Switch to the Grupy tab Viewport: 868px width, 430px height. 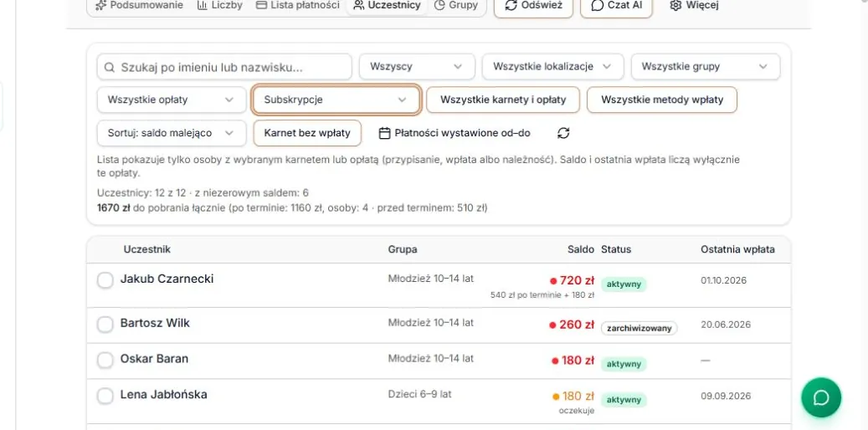click(456, 6)
